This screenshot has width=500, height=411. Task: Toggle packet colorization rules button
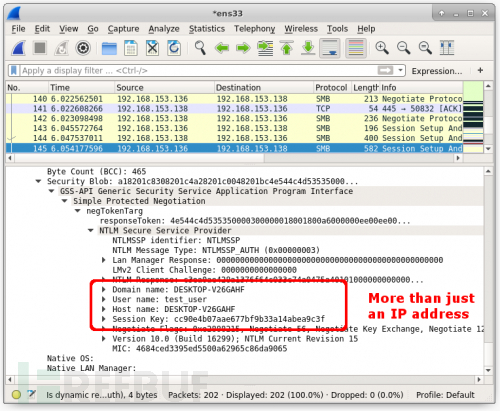(356, 48)
